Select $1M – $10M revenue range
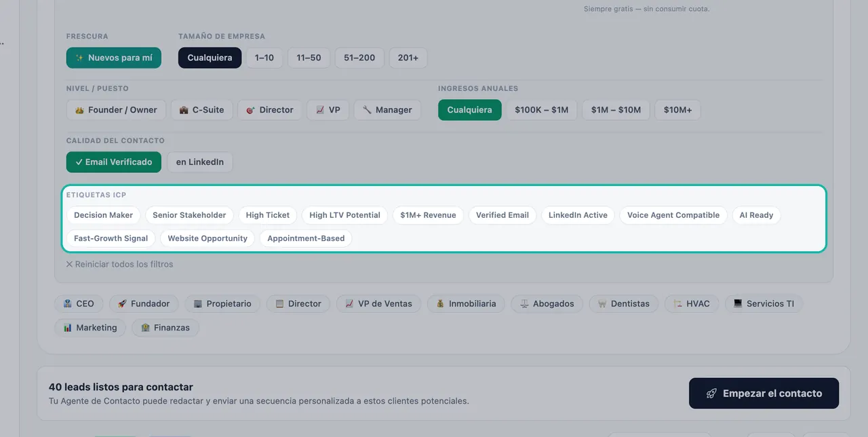This screenshot has width=868, height=437. (616, 110)
